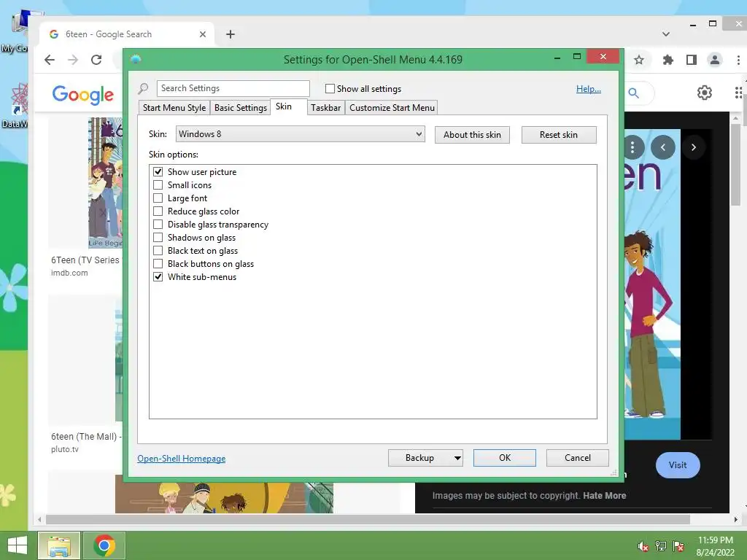Screen dimensions: 747x560
Task: Open the Open-Shell Homepage link
Action: (x=182, y=459)
